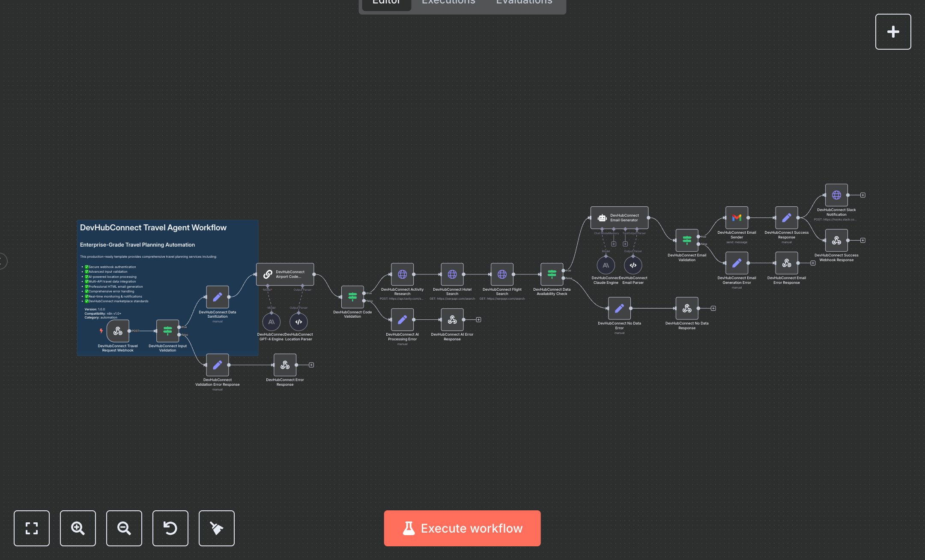Click the Data Sanitization edit node

coord(218,297)
